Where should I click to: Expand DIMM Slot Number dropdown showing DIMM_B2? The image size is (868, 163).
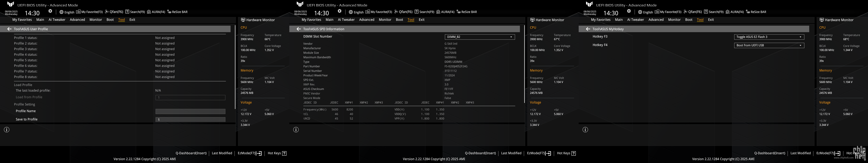click(480, 37)
